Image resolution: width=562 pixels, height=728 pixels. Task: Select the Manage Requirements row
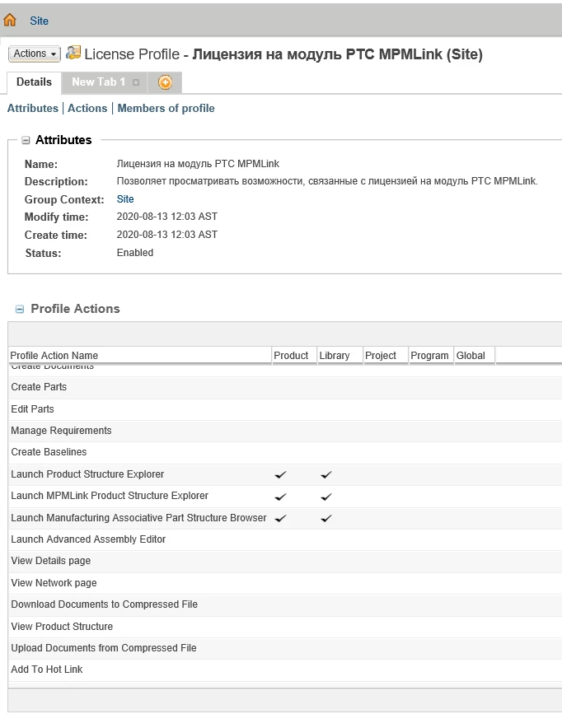[x=285, y=431]
